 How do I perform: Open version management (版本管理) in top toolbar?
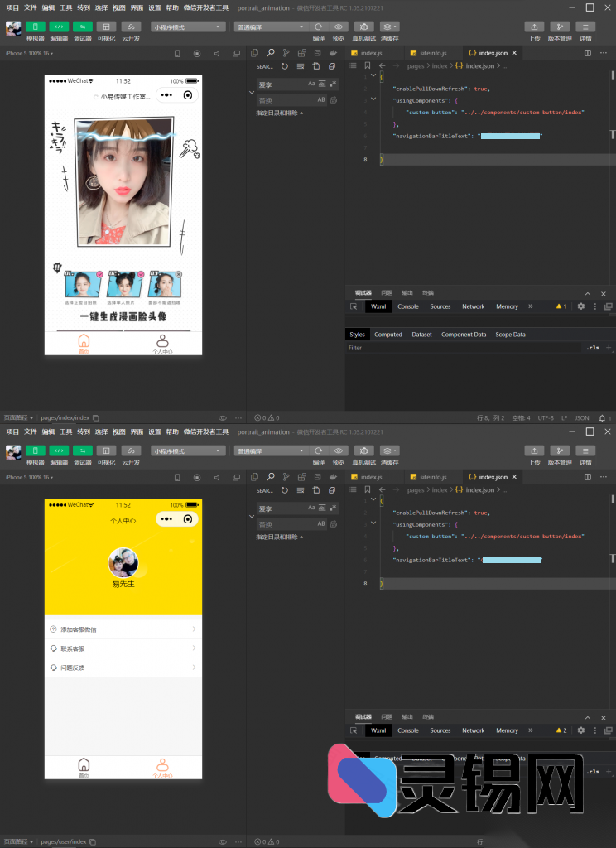coord(560,26)
